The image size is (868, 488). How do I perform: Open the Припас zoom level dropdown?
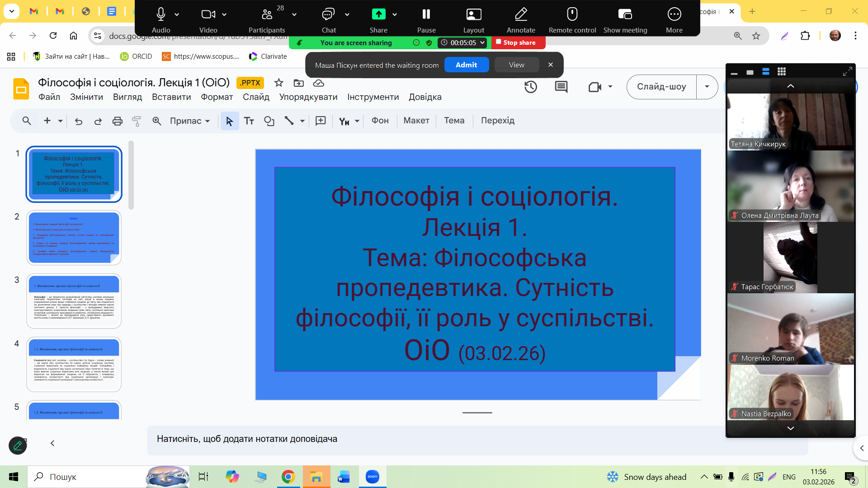coord(190,121)
